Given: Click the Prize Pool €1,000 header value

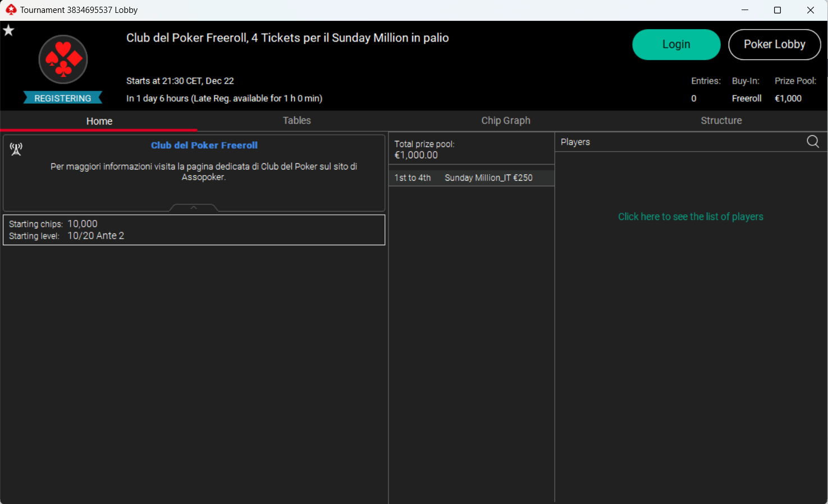Looking at the screenshot, I should [788, 98].
